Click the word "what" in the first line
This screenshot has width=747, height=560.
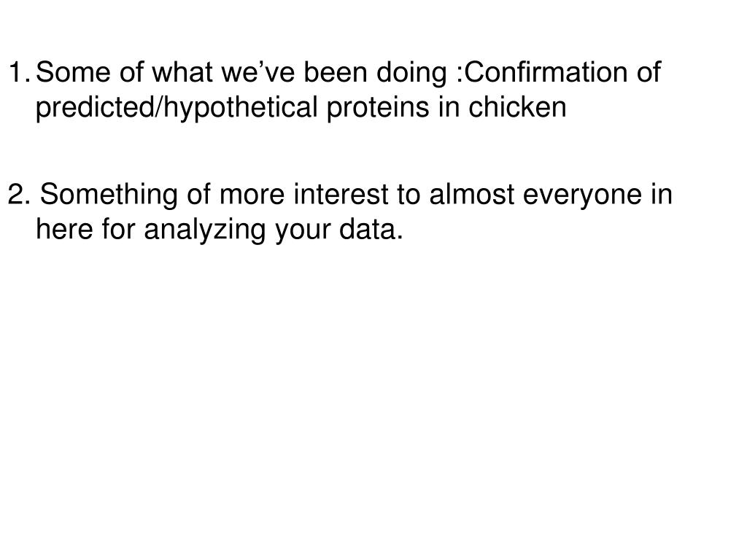(x=182, y=72)
